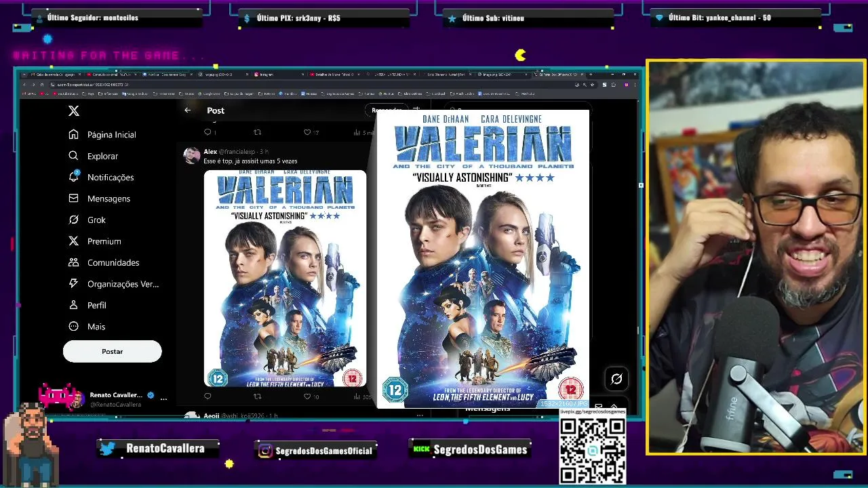Click the floating Grok button
Viewport: 868px width, 488px height.
click(x=616, y=379)
